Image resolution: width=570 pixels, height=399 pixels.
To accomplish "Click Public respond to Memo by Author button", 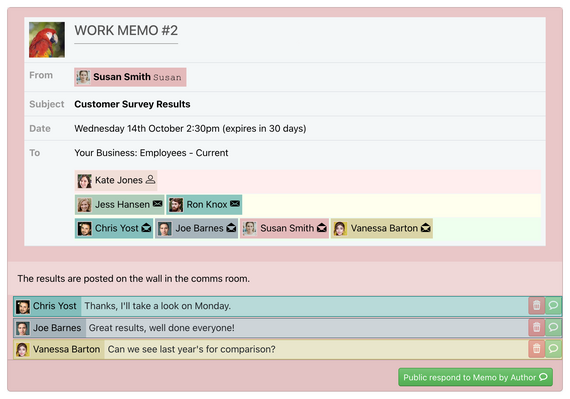I will [475, 377].
